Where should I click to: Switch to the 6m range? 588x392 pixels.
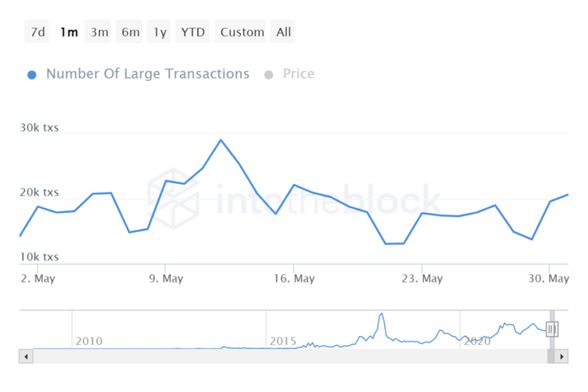(129, 32)
